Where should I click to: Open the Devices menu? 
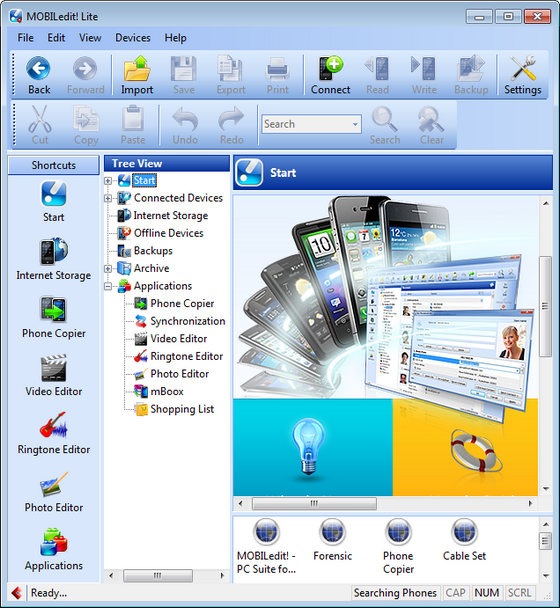point(133,38)
